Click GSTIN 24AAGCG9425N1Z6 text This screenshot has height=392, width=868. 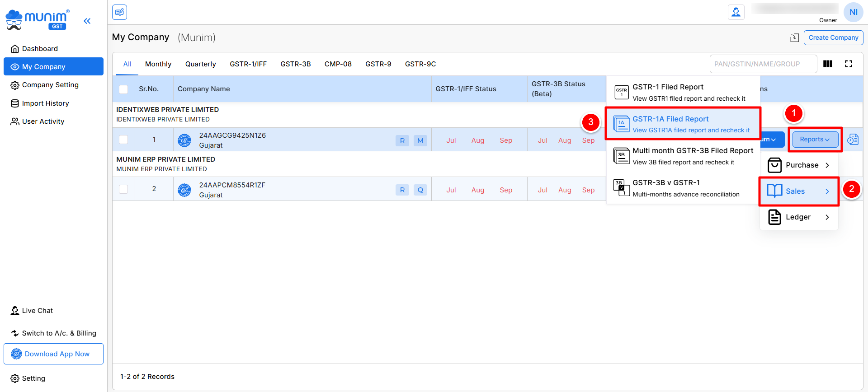(232, 135)
